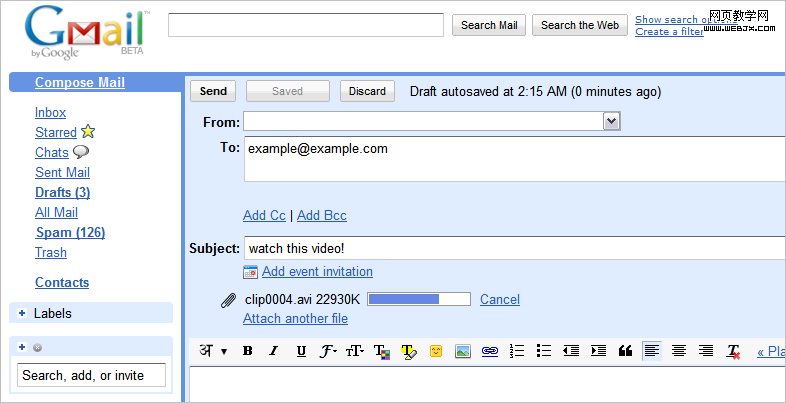Toggle underline text formatting
This screenshot has height=403, width=786.
pos(300,351)
